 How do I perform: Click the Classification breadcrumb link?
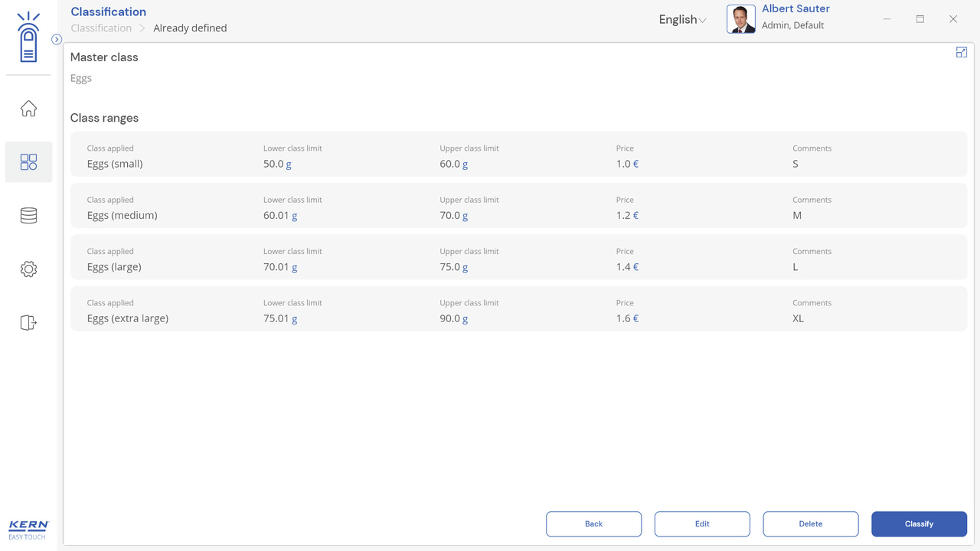(101, 28)
